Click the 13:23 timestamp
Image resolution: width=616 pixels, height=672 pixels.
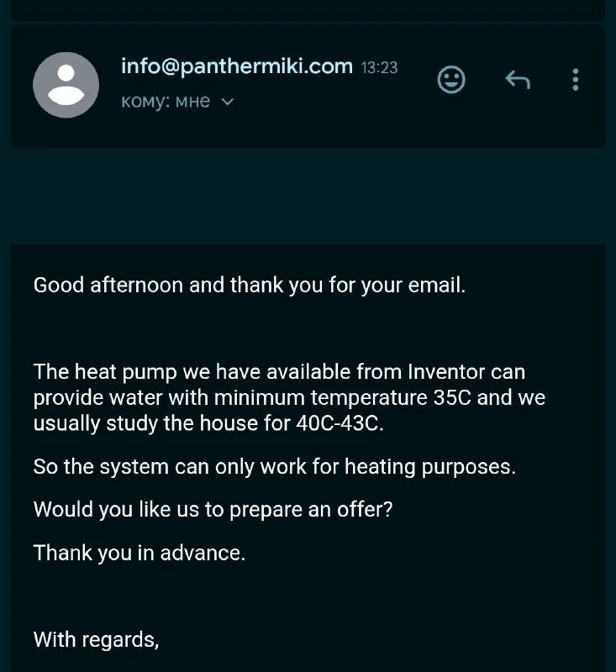pos(379,68)
